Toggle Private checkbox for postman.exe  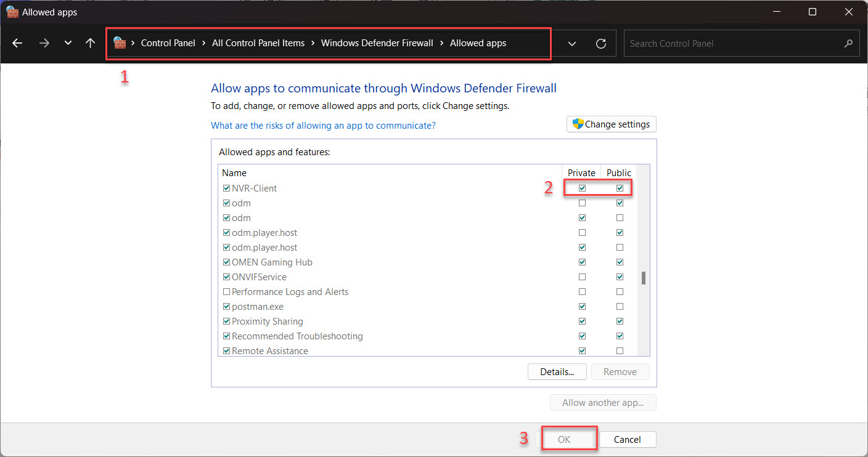pyautogui.click(x=582, y=307)
